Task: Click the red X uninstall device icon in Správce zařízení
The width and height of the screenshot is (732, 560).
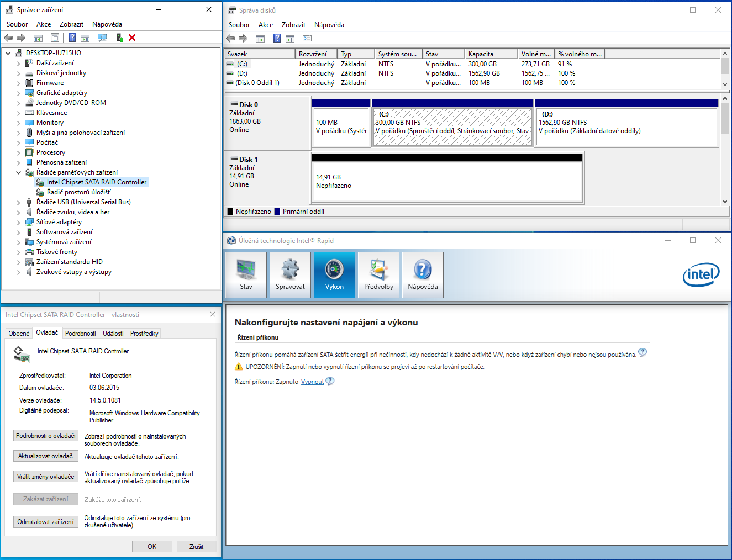Action: coord(132,38)
